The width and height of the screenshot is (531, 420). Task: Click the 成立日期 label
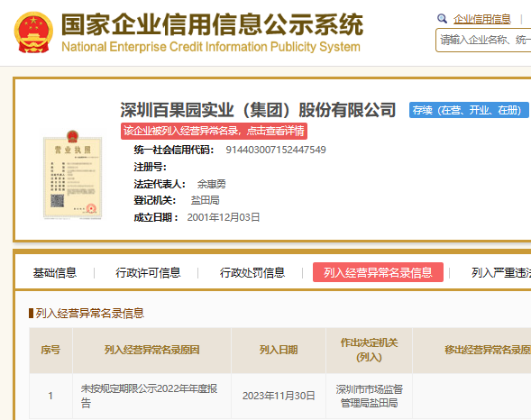coord(156,217)
